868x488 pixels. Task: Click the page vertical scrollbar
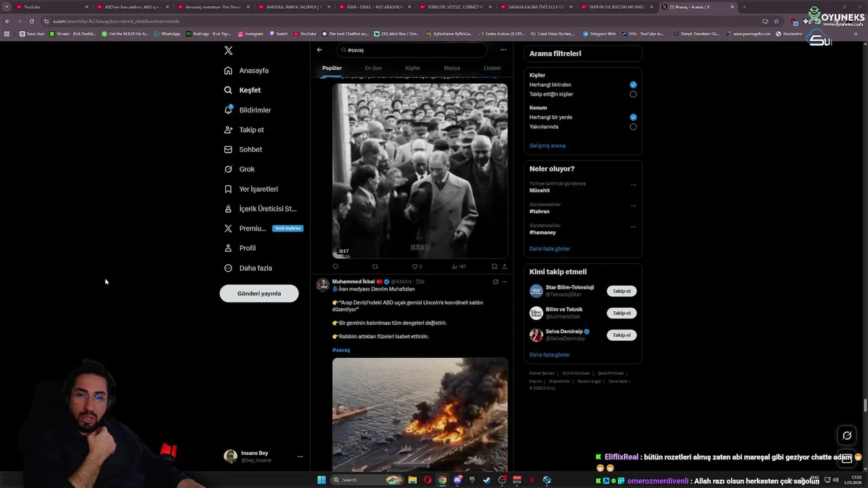pyautogui.click(x=865, y=405)
